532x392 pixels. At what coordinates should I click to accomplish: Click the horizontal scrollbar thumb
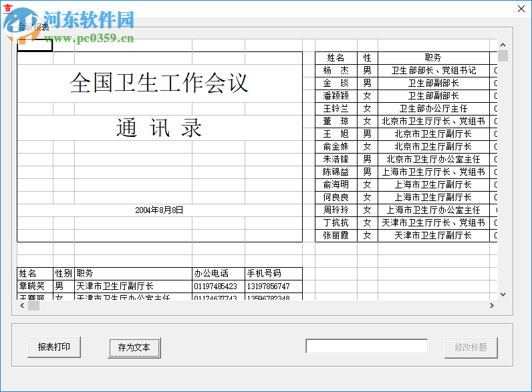tap(33, 306)
